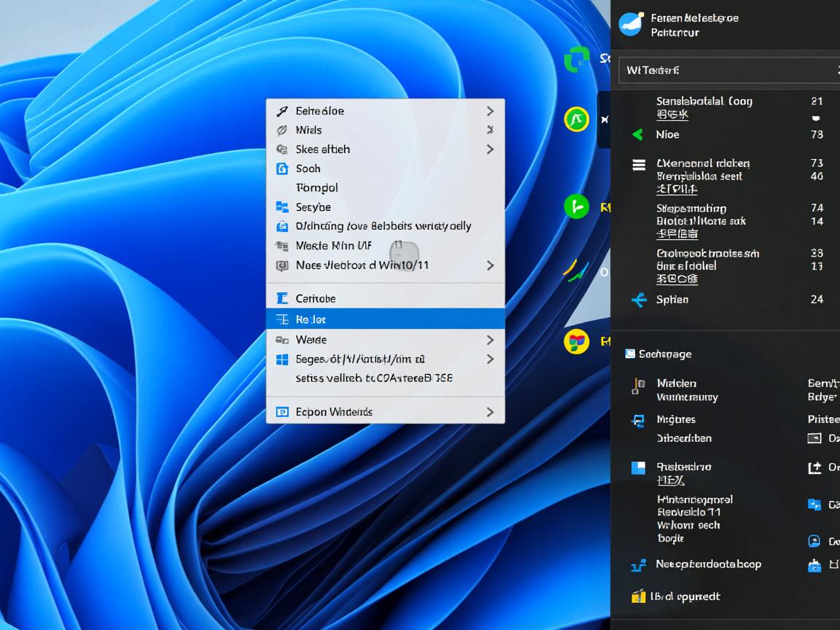Open the bright green circular desktop icon
The image size is (840, 630).
[x=576, y=207]
